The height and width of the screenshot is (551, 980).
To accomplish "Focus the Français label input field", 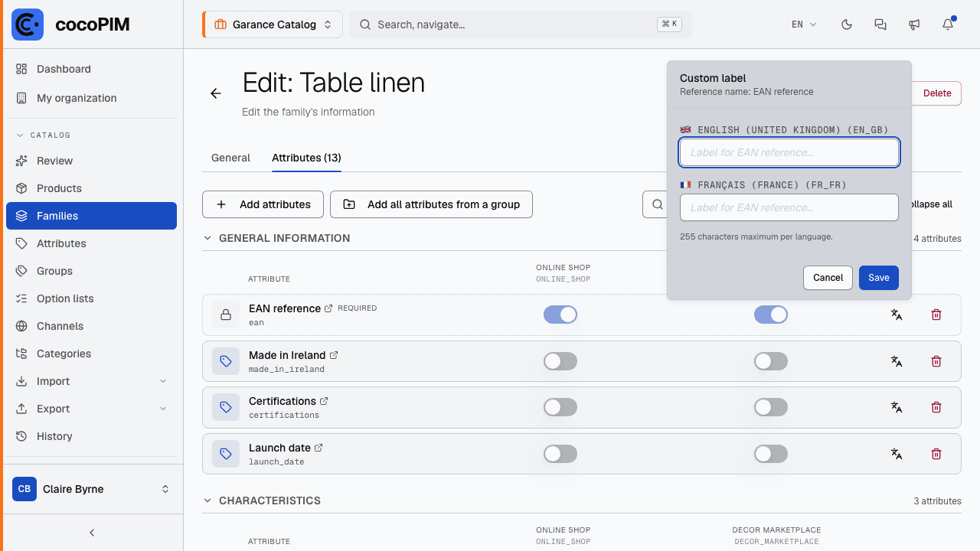I will coord(789,207).
